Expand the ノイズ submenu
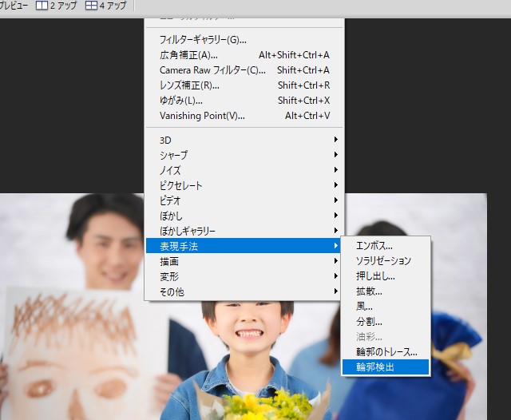The height and width of the screenshot is (420, 511). [244, 170]
